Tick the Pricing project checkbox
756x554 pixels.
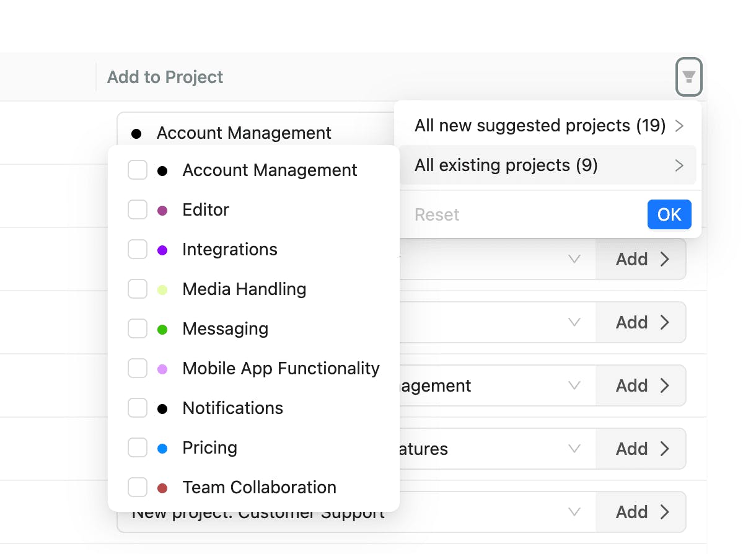[138, 448]
